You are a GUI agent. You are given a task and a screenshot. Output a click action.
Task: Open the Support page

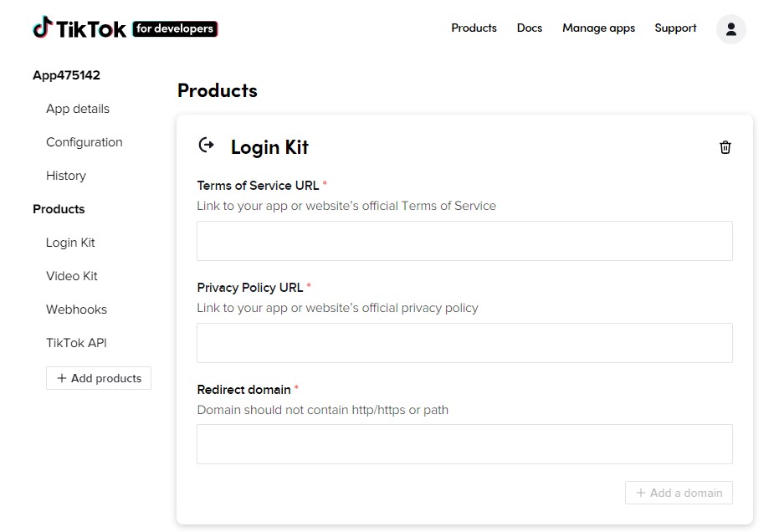pos(675,28)
